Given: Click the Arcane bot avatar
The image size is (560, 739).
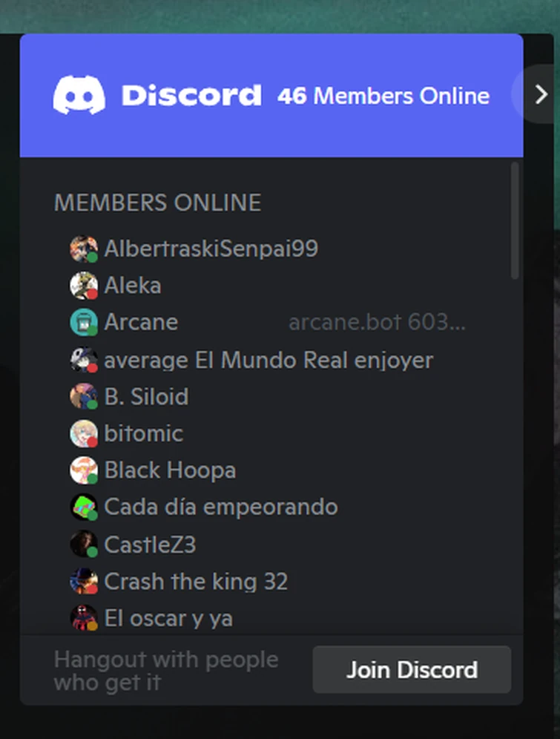Looking at the screenshot, I should tap(84, 322).
